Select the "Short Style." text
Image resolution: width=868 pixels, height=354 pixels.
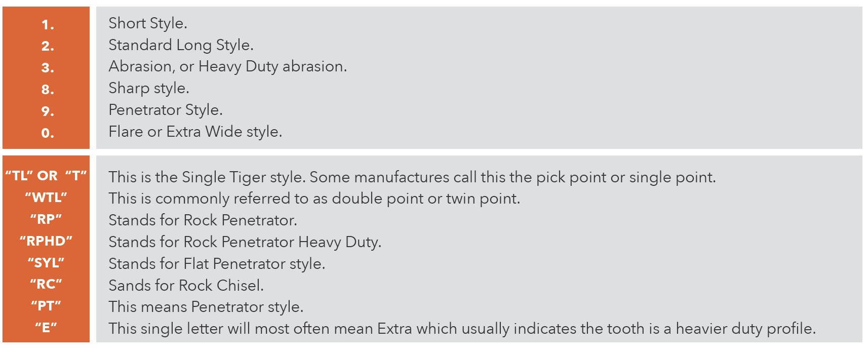(x=148, y=23)
